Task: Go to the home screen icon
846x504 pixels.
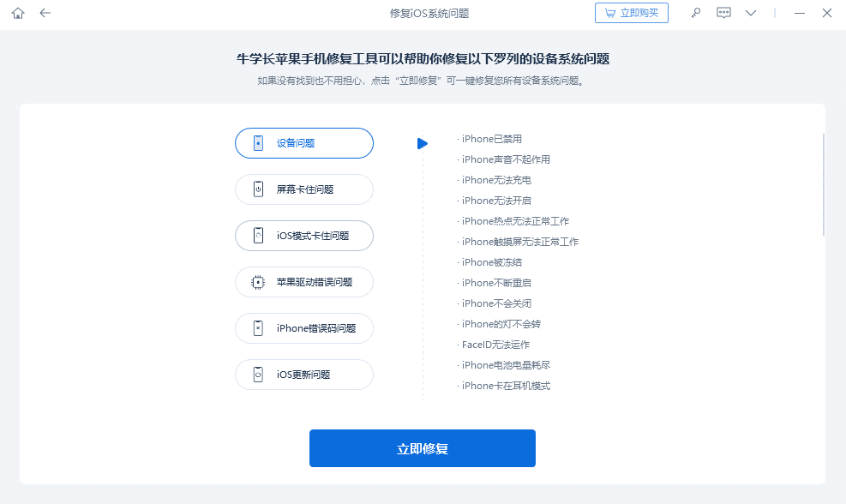Action: [18, 13]
